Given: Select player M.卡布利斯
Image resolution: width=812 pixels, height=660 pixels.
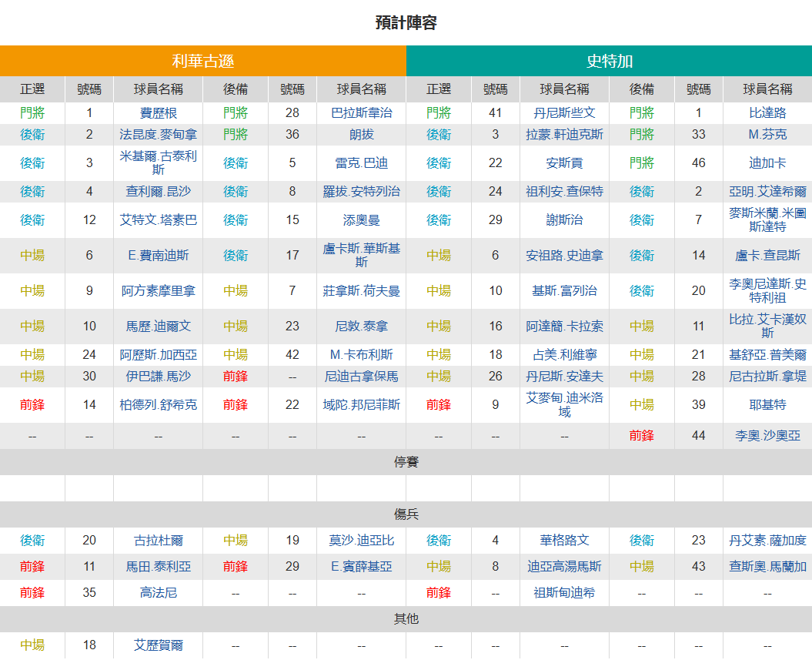Looking at the screenshot, I should pyautogui.click(x=362, y=355).
